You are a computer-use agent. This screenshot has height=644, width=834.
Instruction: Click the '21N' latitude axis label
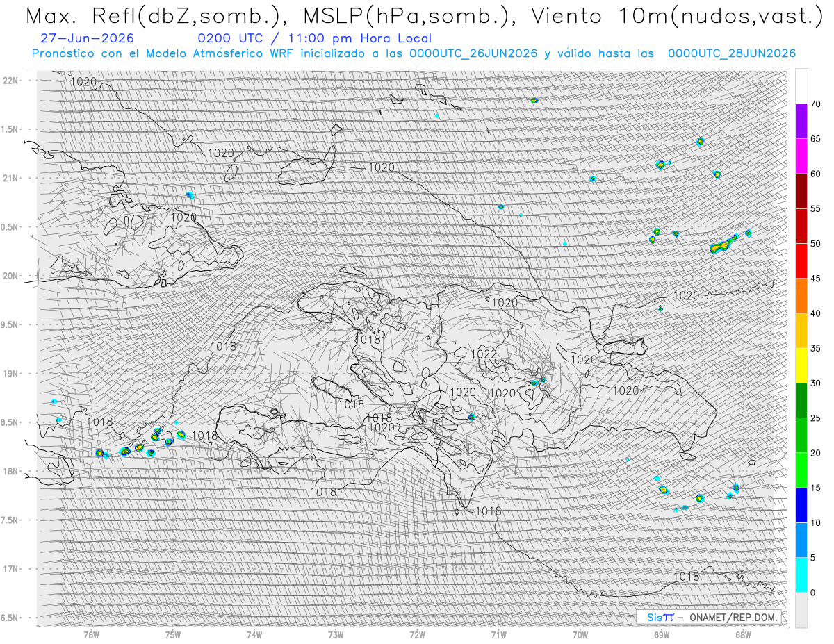point(11,178)
